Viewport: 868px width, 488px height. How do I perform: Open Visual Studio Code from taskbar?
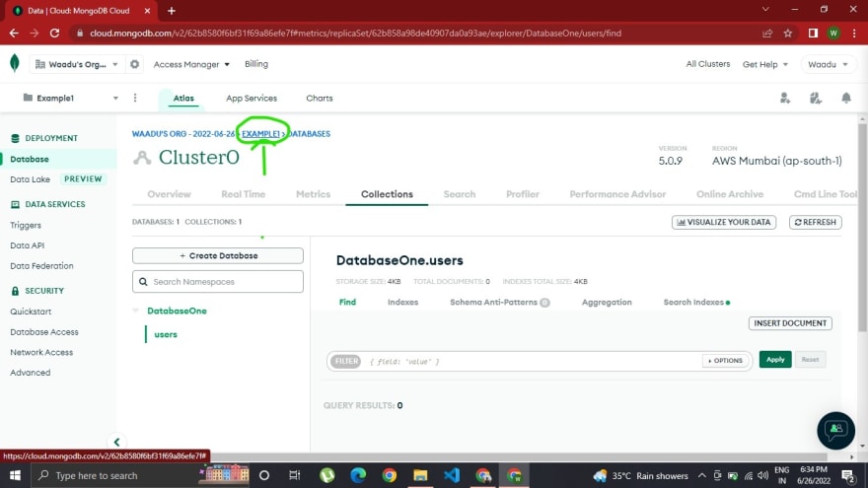pyautogui.click(x=451, y=475)
